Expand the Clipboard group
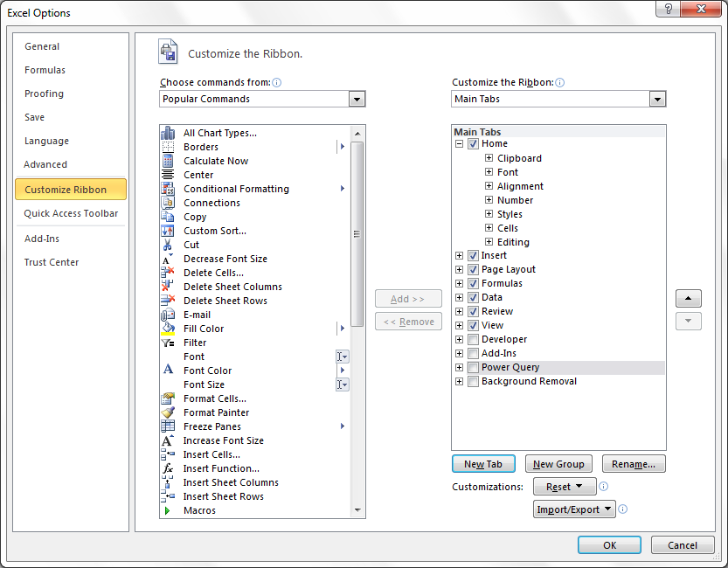This screenshot has height=568, width=728. (489, 158)
